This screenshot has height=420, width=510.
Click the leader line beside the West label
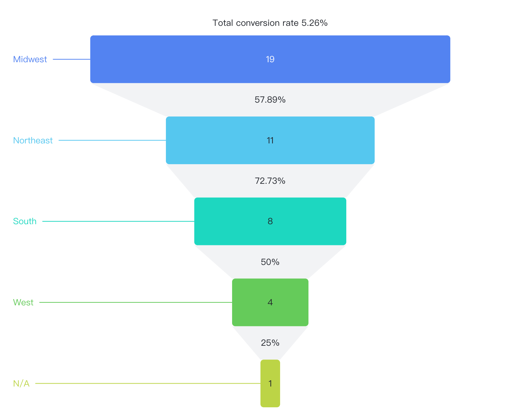tap(135, 302)
